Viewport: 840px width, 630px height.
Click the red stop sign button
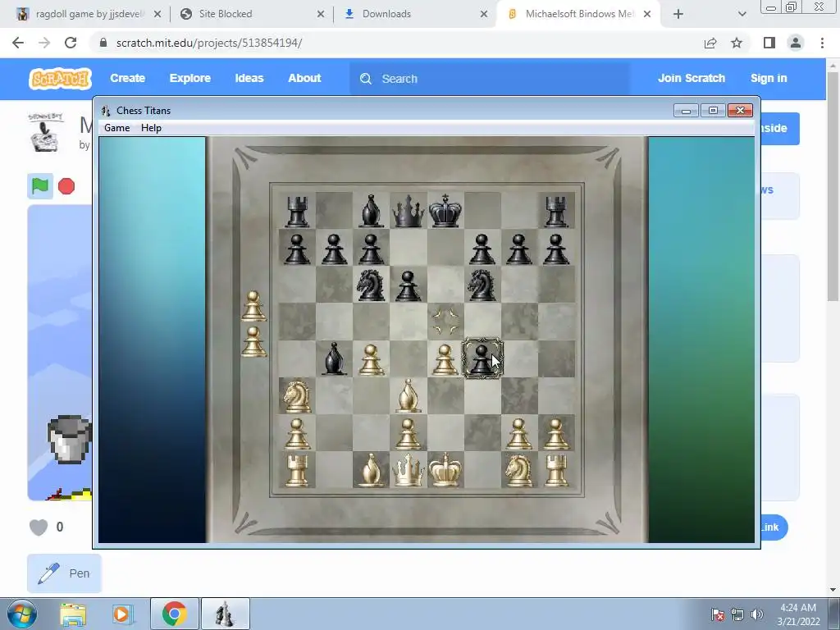tap(66, 186)
